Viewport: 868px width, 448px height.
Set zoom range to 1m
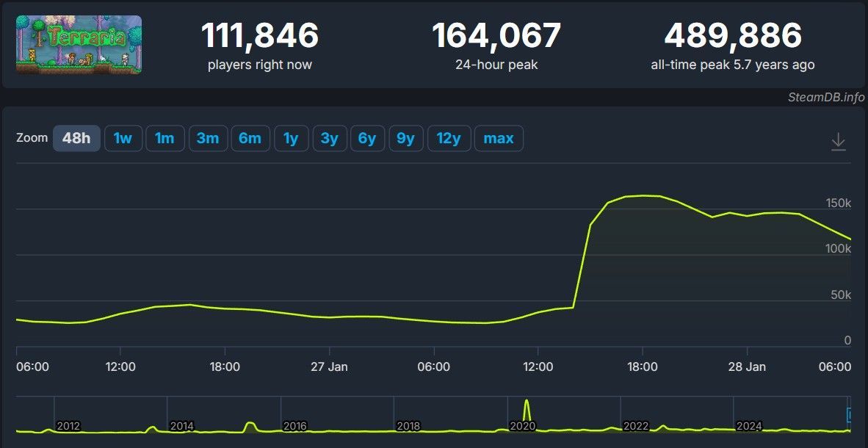164,138
